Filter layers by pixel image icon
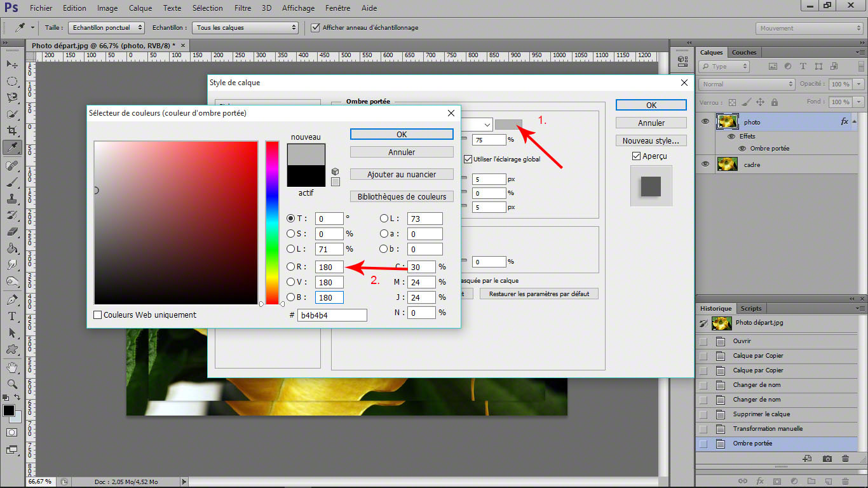Viewport: 868px width, 488px height. [773, 66]
